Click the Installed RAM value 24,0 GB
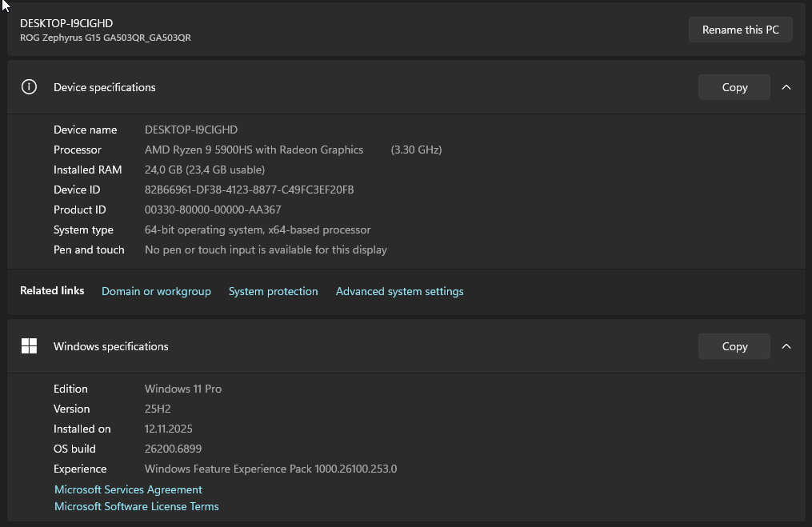 [x=204, y=170]
